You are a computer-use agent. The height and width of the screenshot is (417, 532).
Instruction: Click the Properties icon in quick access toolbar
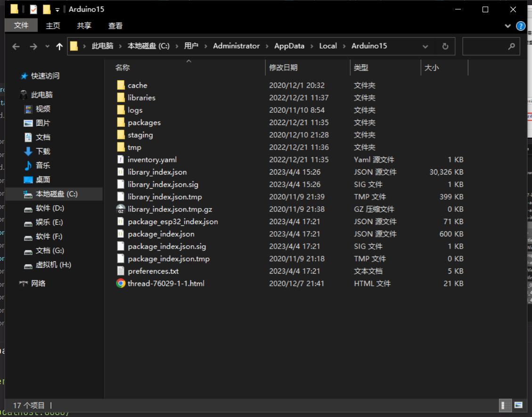click(33, 9)
